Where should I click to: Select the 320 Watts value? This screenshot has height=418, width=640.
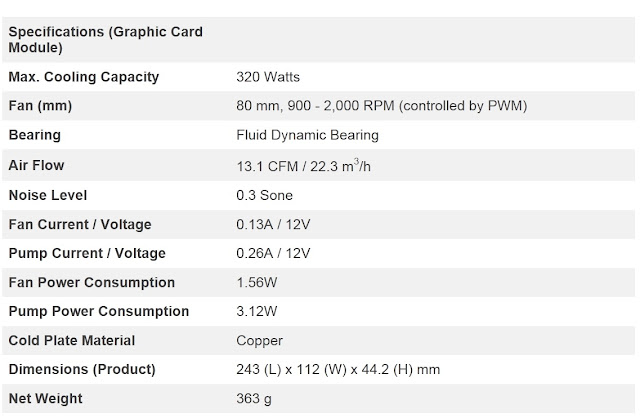(268, 76)
